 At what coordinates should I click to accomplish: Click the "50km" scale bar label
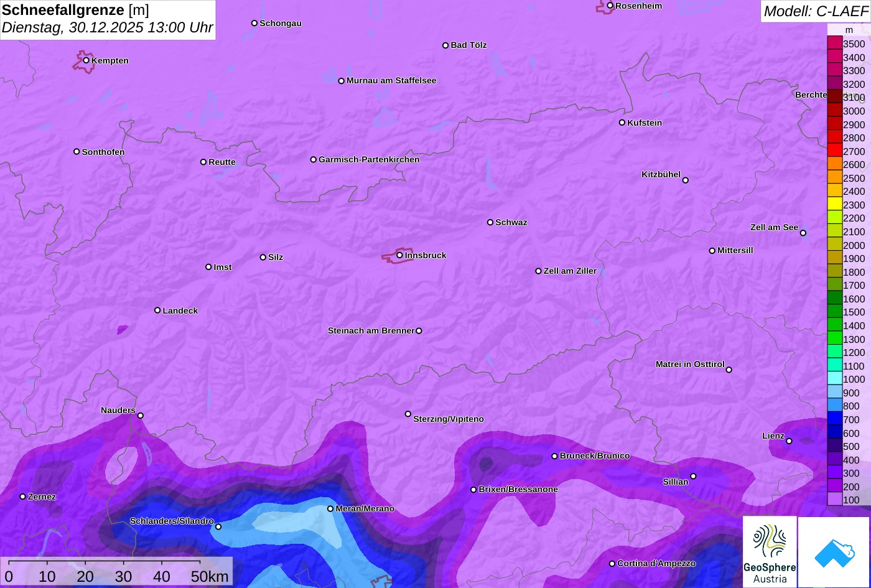coord(210,577)
